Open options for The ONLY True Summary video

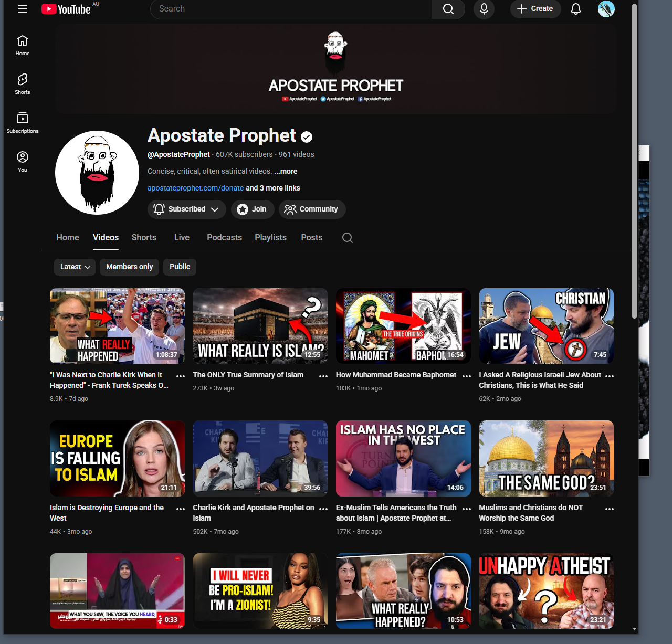[323, 376]
